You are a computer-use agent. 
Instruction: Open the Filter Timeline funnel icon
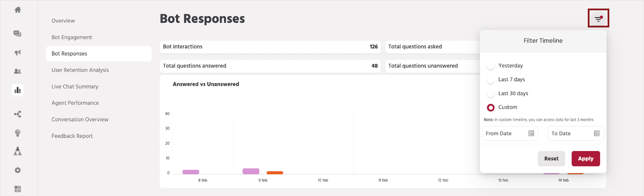[598, 18]
